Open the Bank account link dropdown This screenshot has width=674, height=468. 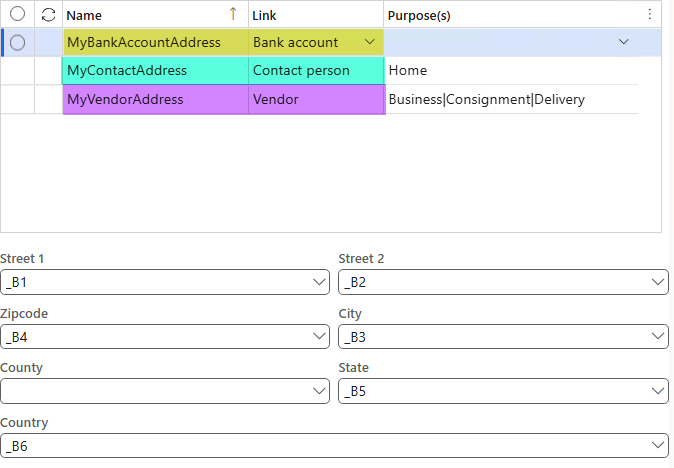[370, 42]
